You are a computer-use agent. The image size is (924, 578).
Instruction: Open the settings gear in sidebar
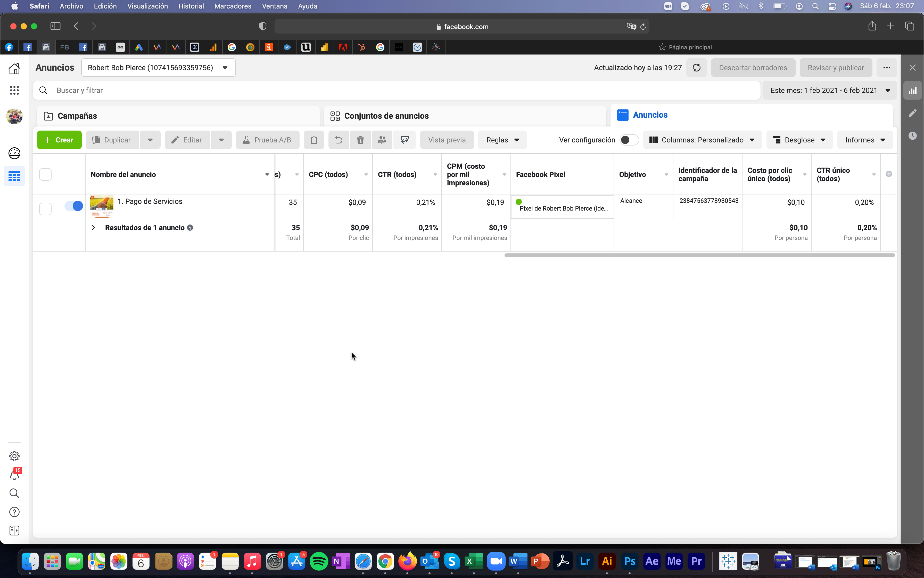point(14,456)
